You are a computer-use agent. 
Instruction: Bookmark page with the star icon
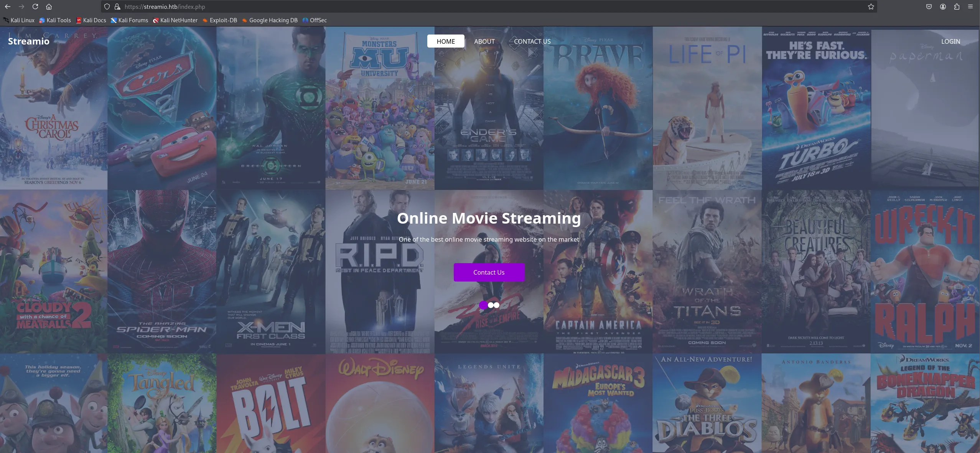click(x=871, y=7)
